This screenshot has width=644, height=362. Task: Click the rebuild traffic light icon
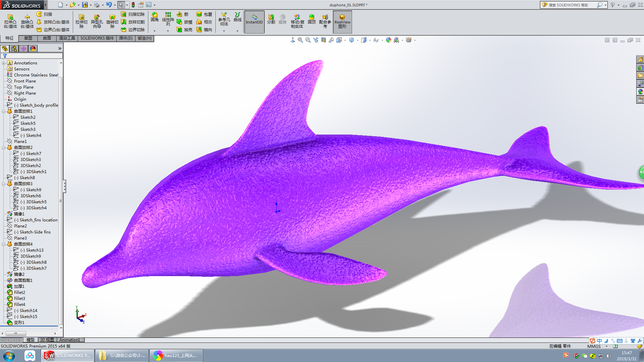coord(133,5)
